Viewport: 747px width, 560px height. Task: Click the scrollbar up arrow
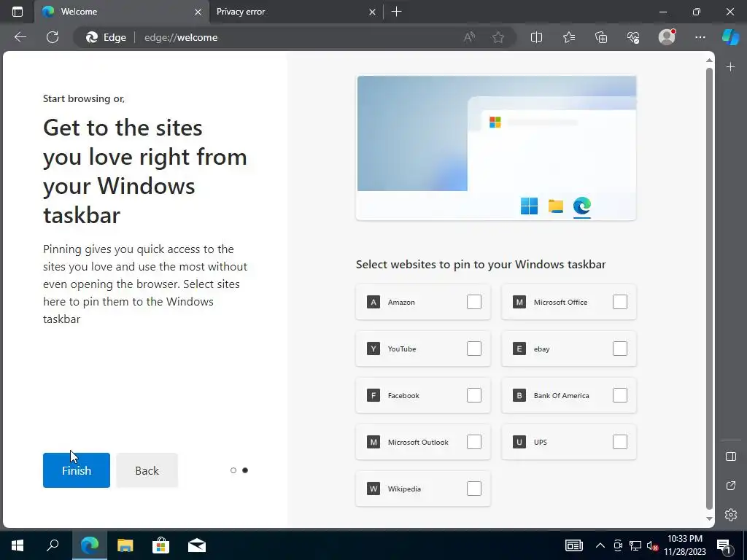[x=709, y=60]
